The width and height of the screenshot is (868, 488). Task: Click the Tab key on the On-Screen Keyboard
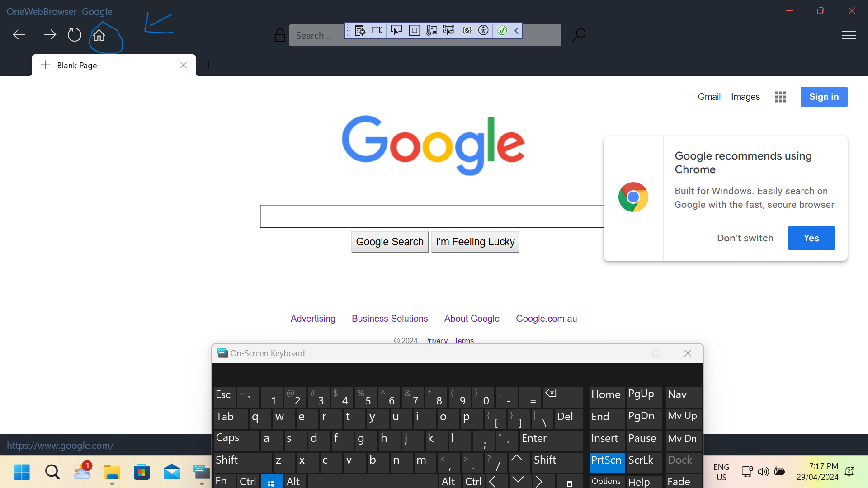pos(231,418)
